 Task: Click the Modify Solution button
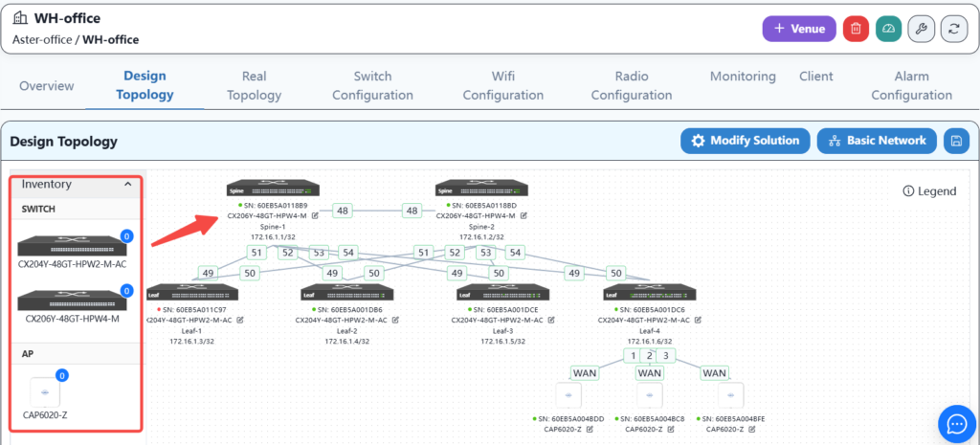point(746,141)
